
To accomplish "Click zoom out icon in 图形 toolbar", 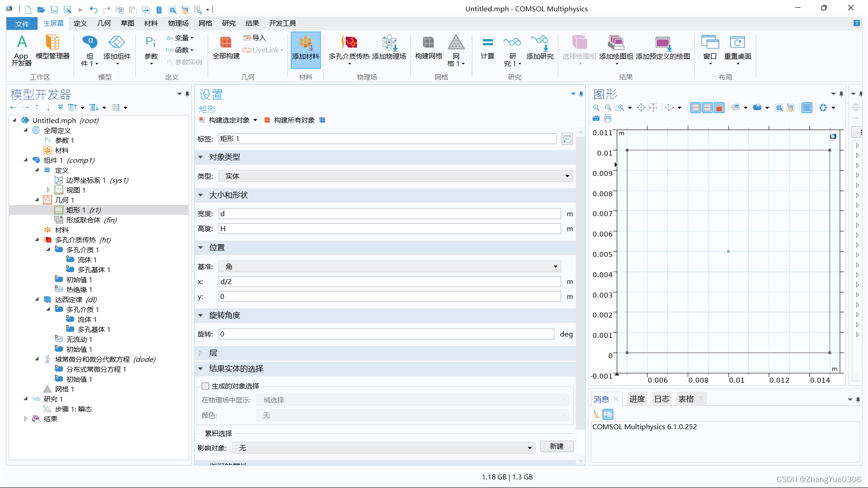I will 608,108.
